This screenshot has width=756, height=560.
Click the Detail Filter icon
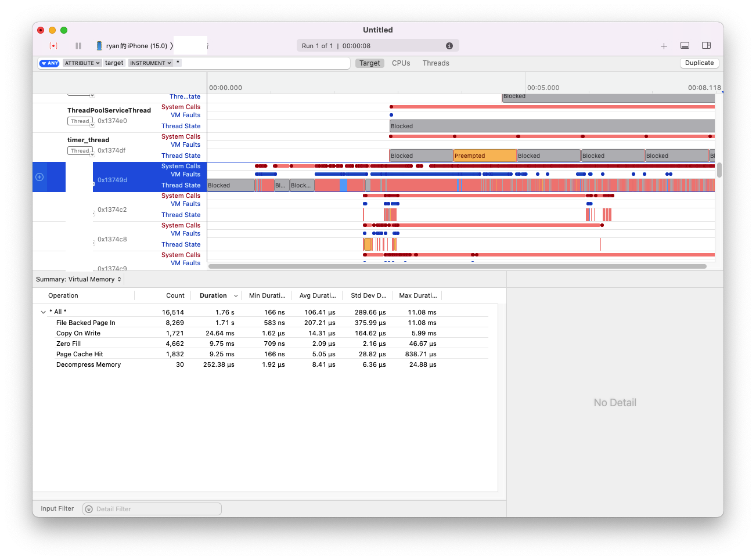click(x=89, y=509)
